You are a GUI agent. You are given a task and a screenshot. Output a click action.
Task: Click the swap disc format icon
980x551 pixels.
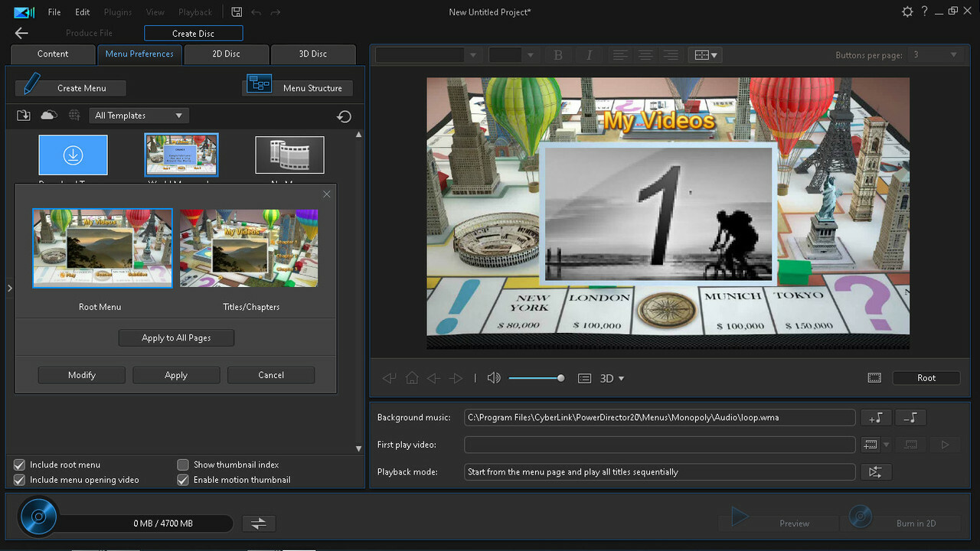pos(259,523)
